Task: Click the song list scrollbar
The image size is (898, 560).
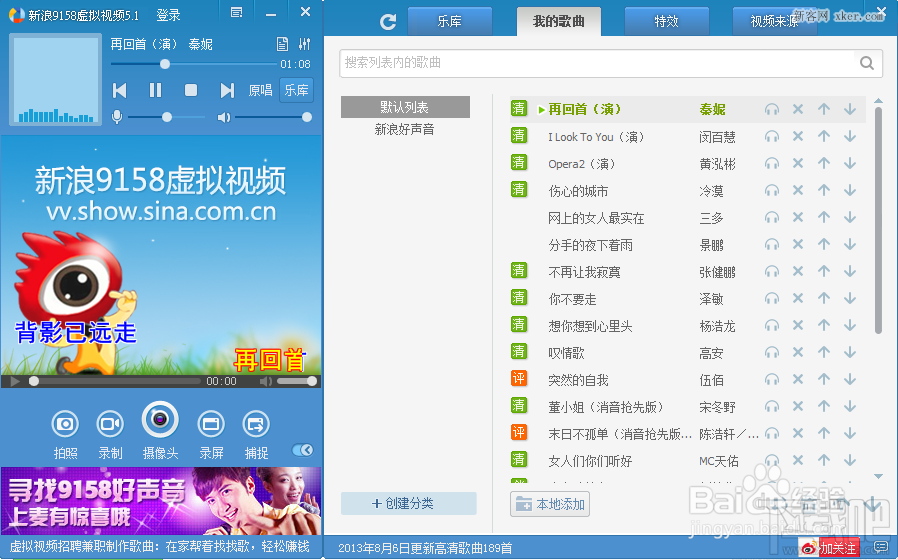Action: (x=879, y=219)
